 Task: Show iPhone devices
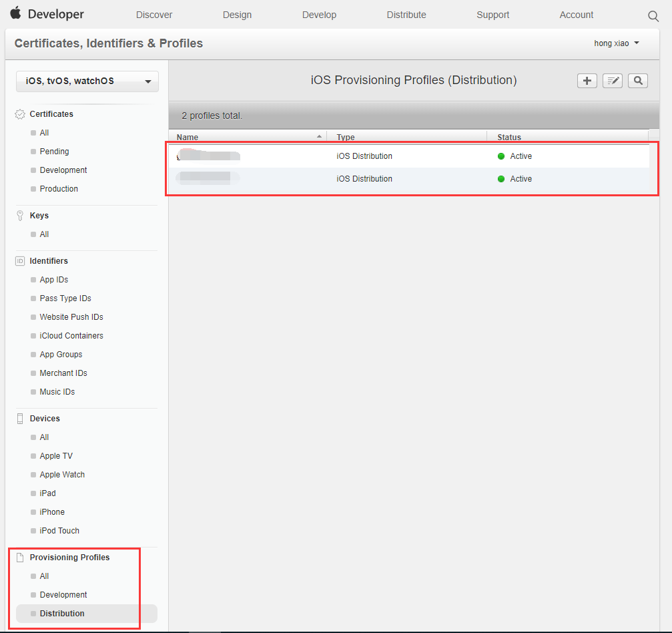pos(52,512)
